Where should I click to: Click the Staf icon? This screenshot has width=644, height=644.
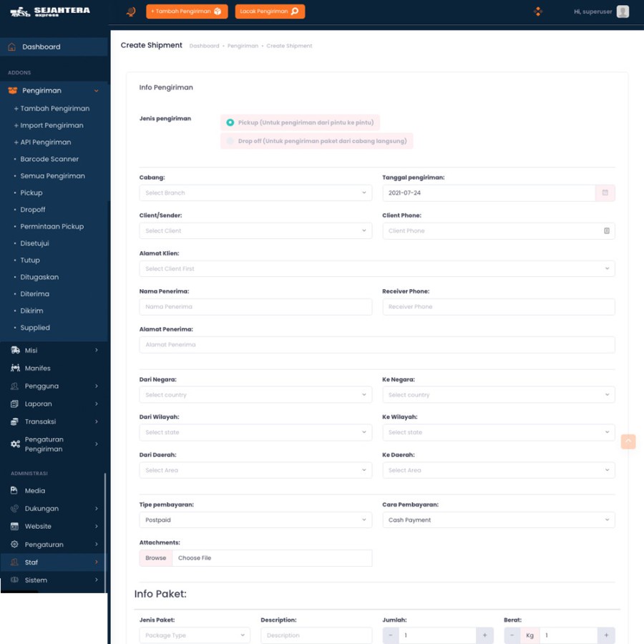coord(14,562)
